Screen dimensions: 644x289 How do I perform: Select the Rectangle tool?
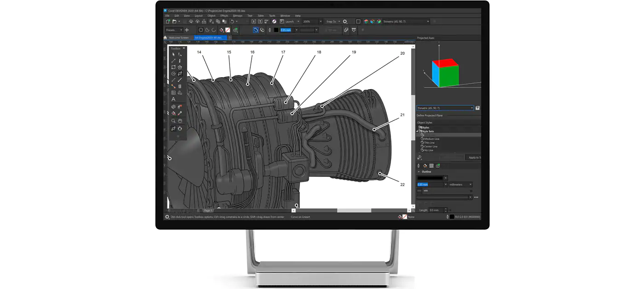click(173, 67)
